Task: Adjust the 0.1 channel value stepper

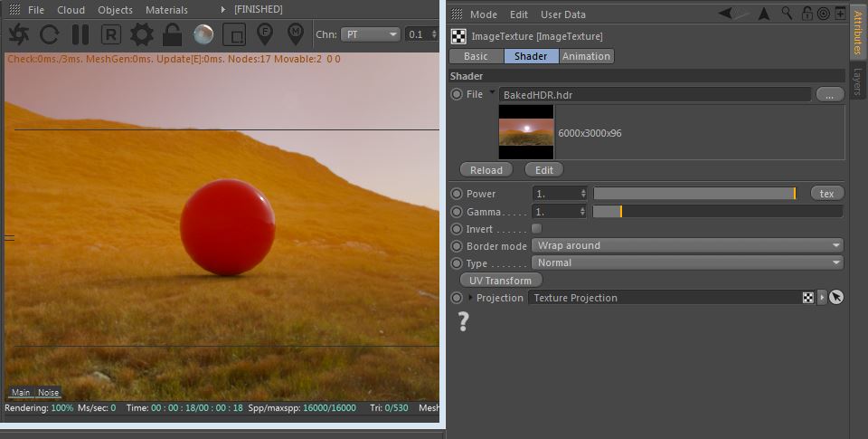Action: pos(434,34)
